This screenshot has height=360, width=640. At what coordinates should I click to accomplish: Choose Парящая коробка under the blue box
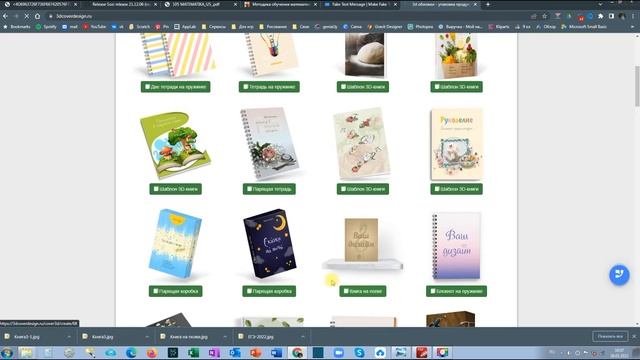point(176,291)
